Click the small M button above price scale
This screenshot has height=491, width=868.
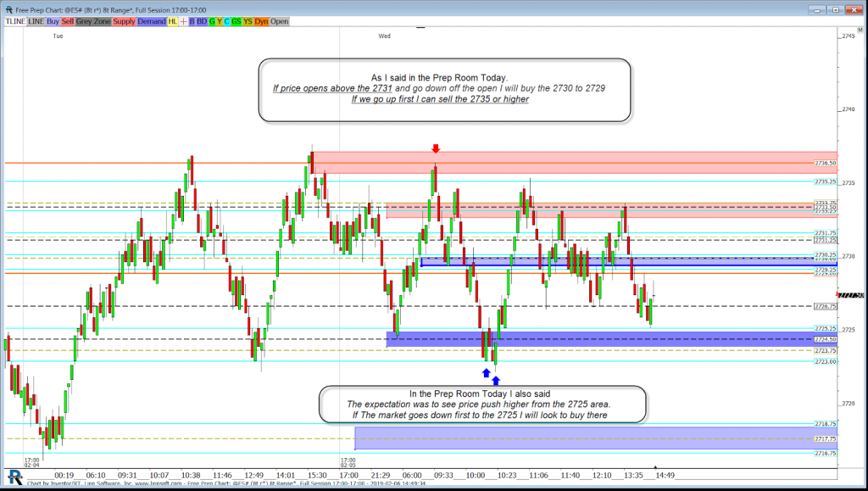click(x=860, y=30)
